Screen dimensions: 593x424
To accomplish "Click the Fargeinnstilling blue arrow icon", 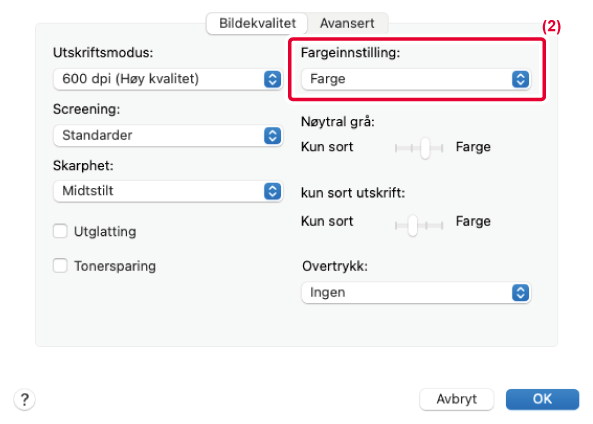I will point(520,79).
